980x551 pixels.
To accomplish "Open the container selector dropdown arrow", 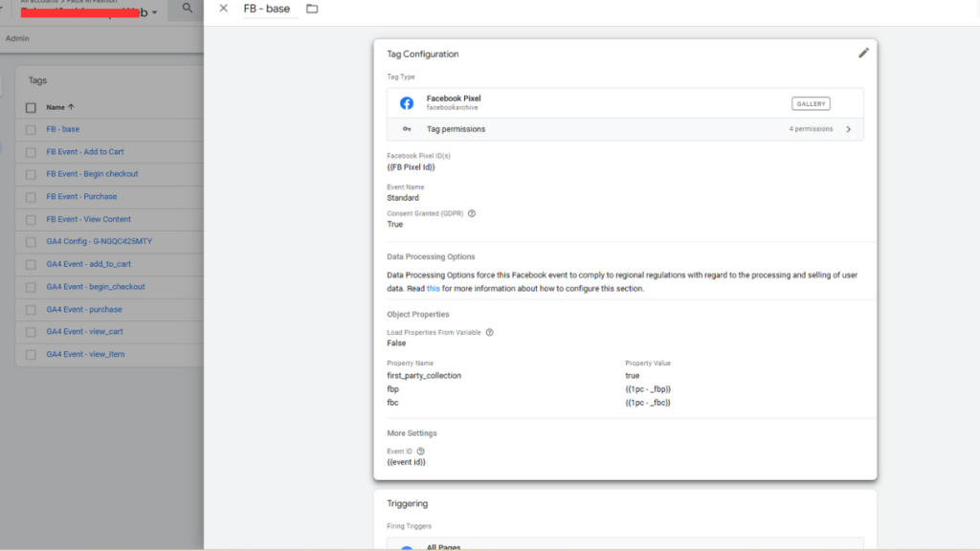I will click(x=154, y=12).
